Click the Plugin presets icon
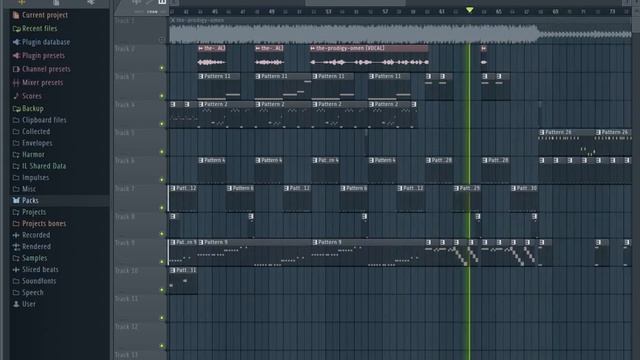The width and height of the screenshot is (640, 360). pos(16,56)
